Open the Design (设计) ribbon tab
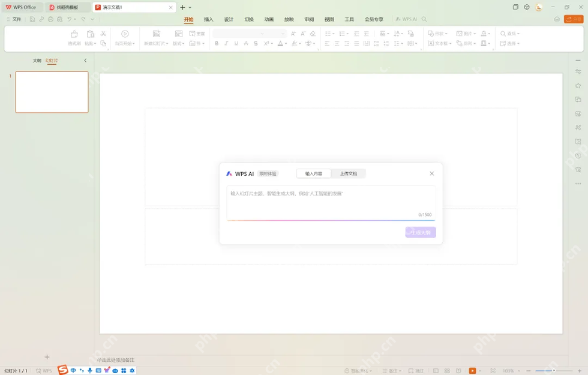This screenshot has width=588, height=375. click(x=229, y=19)
